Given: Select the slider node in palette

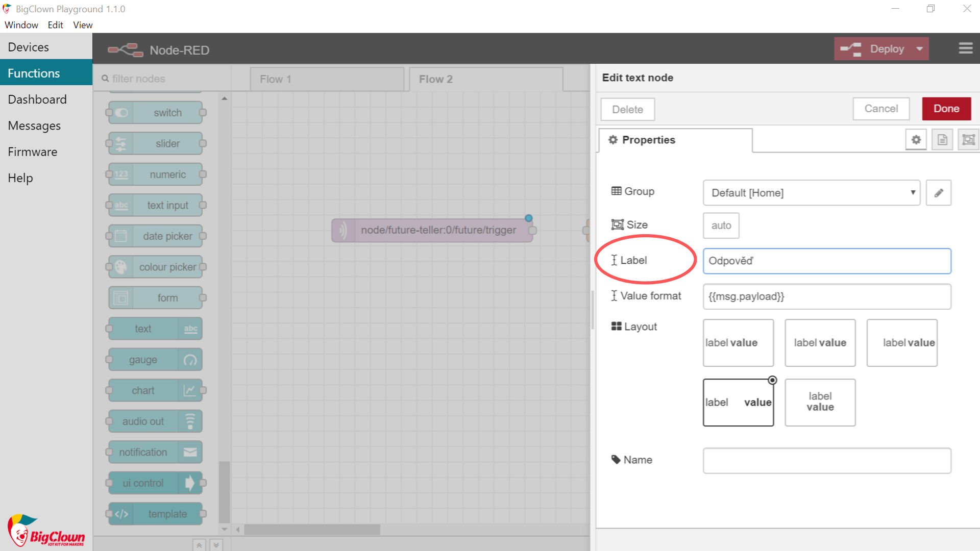Looking at the screenshot, I should pos(156,144).
